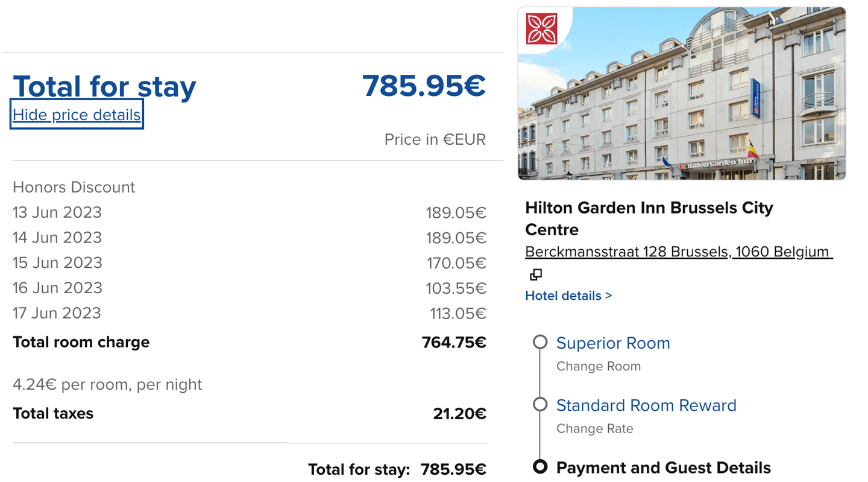Screen dimensions: 868x482
Task: Click the Standard Room Reward step circle
Action: [540, 404]
